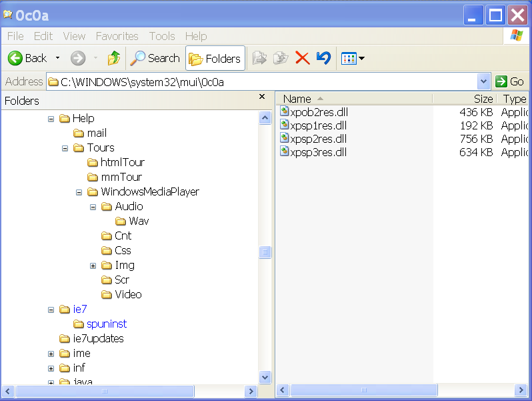Collapse the WindowsMediaPlayer folder node
Viewport: 532px width, 401px height.
point(79,193)
